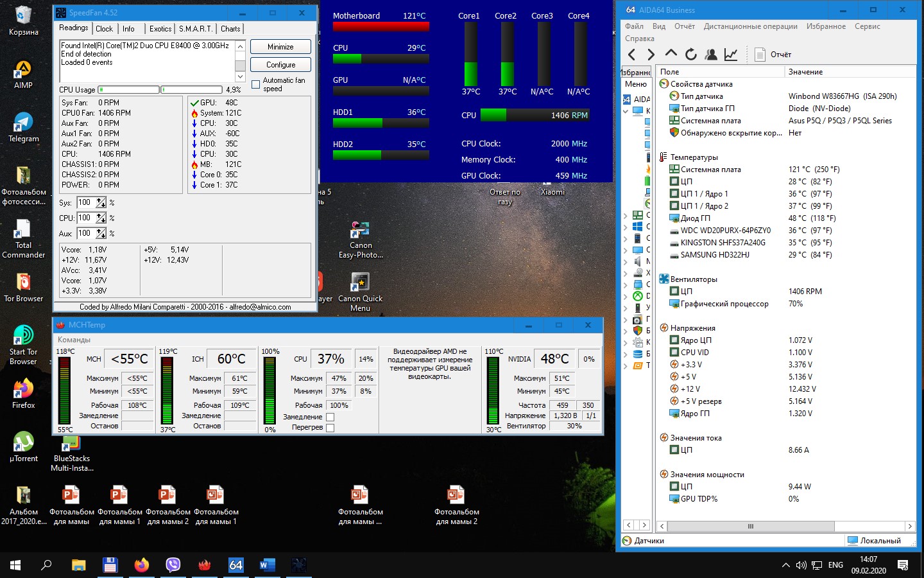Select the Total Commander desktop icon

coord(24,239)
